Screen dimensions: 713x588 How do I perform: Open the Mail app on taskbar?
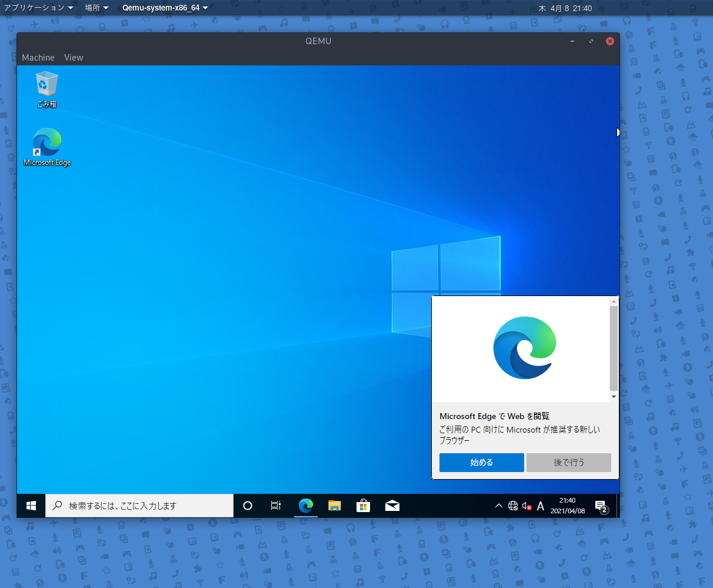(x=392, y=506)
